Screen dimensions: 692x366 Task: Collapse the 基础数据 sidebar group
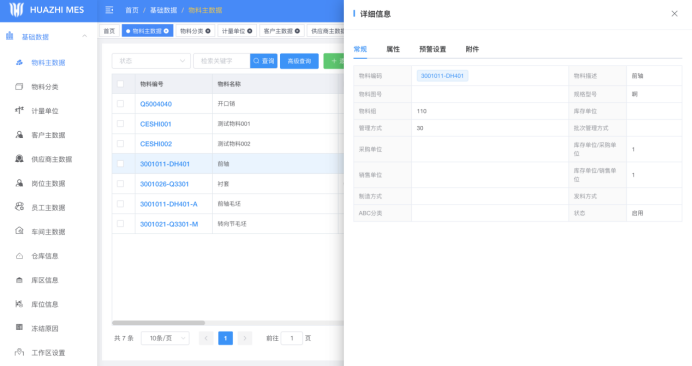coord(84,36)
